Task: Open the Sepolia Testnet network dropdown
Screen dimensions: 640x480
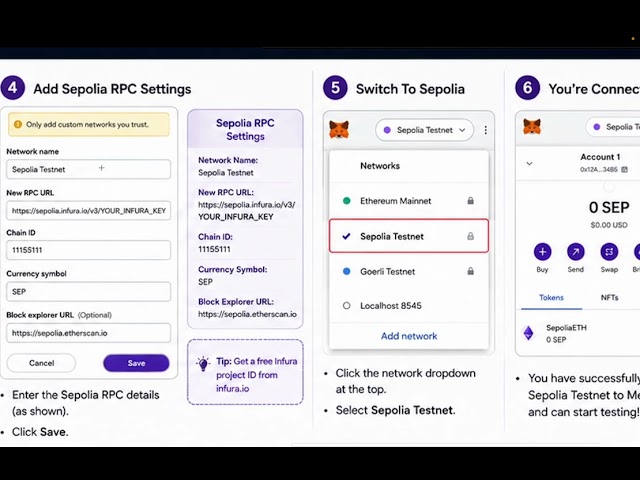Action: pyautogui.click(x=424, y=130)
